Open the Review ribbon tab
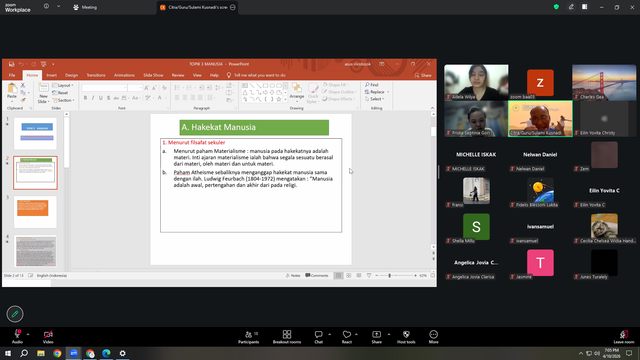640x360 pixels. coord(178,75)
